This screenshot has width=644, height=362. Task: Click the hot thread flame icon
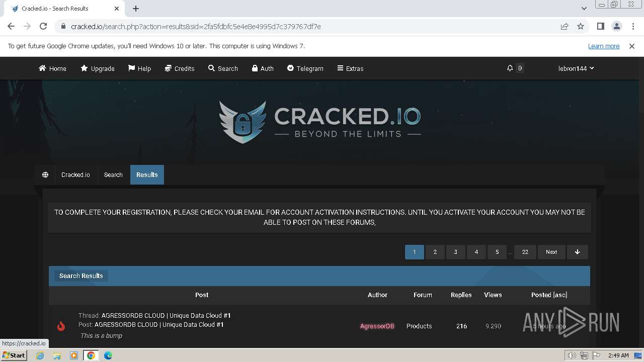pos(61,326)
